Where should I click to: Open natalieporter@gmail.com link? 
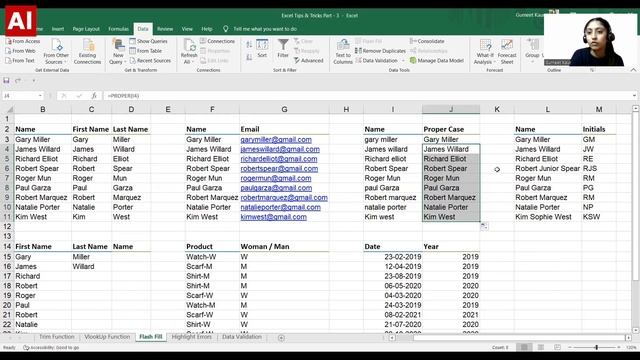[280, 207]
